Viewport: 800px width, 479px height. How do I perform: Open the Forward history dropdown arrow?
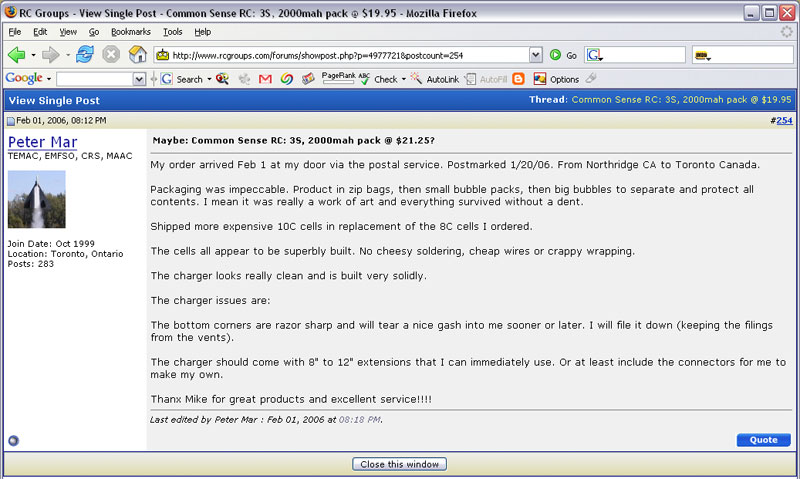coord(68,55)
